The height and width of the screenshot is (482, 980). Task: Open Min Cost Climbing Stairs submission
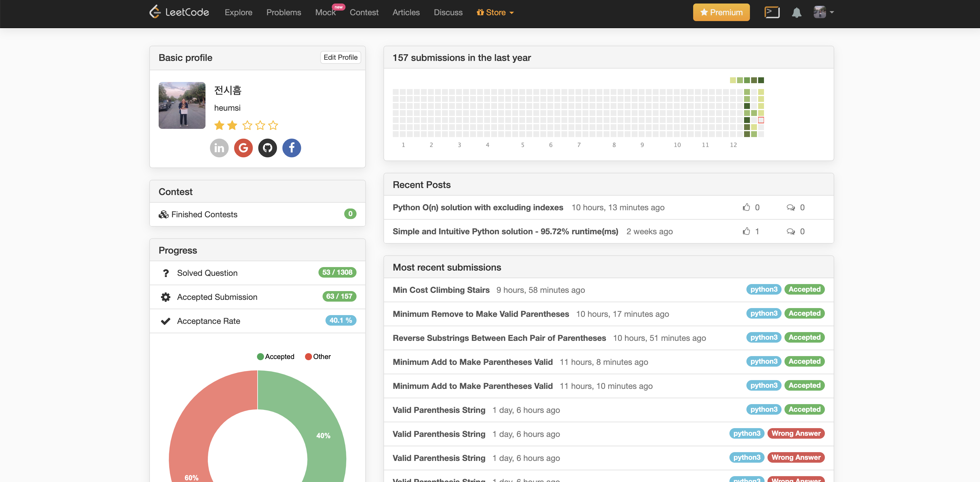click(441, 290)
